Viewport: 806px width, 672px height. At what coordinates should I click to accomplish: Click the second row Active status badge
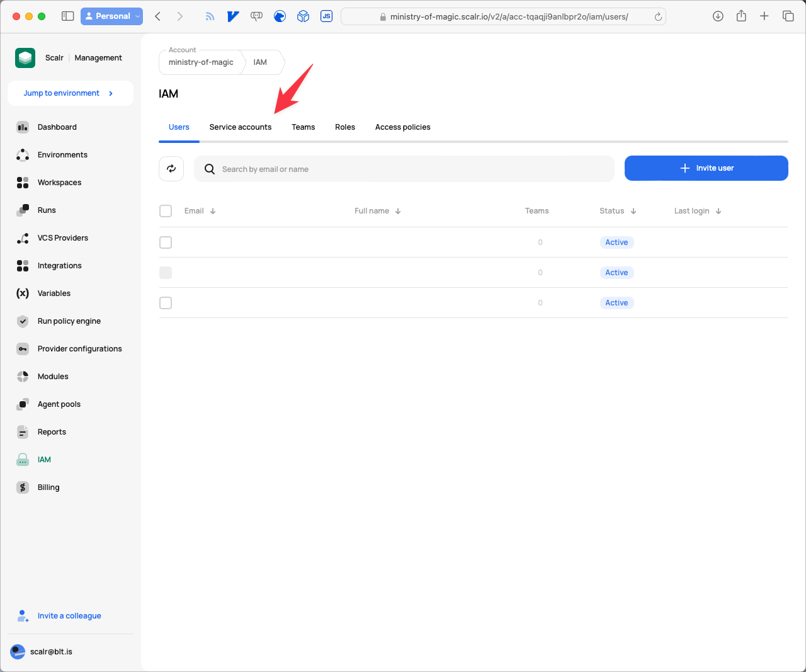pyautogui.click(x=616, y=273)
